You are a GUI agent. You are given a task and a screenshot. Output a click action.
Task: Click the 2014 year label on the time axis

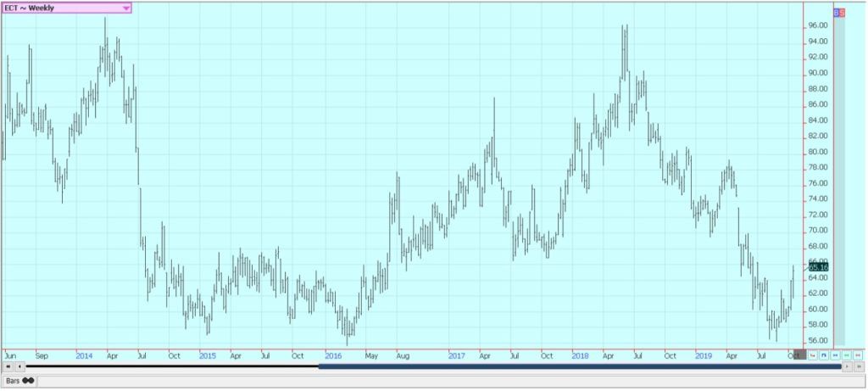84,355
